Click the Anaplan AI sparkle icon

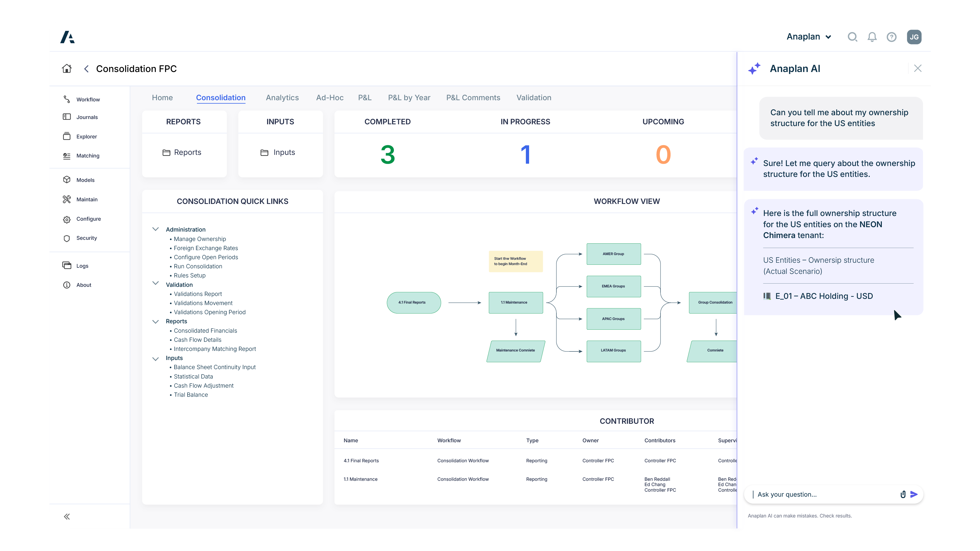tap(754, 68)
